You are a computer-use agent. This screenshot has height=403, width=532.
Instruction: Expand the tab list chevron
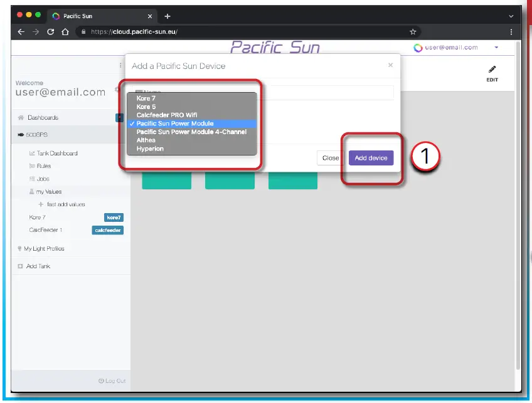point(511,16)
